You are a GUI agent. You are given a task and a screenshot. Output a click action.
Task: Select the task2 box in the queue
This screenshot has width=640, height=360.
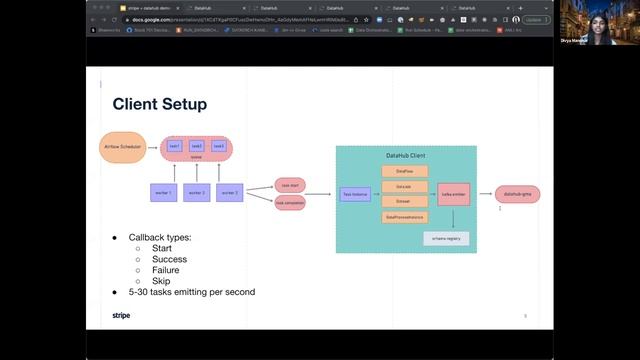pyautogui.click(x=197, y=146)
